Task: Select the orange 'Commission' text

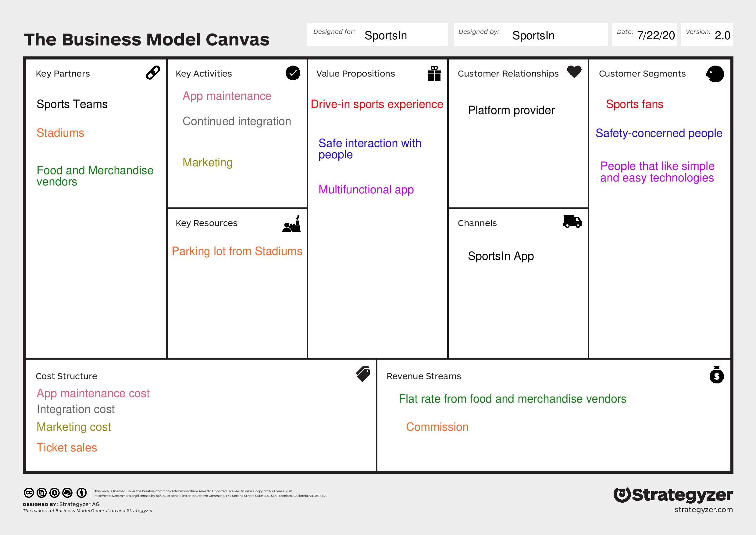Action: pyautogui.click(x=437, y=427)
